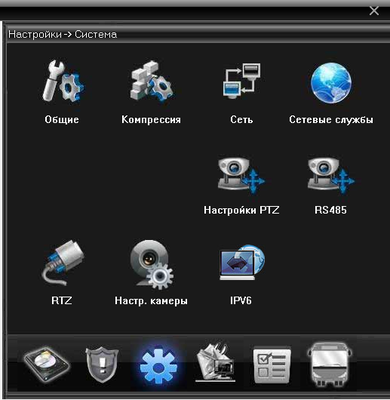The height and width of the screenshot is (400, 390).
Task: Click the Настройки PTZ text label
Action: pyautogui.click(x=241, y=210)
